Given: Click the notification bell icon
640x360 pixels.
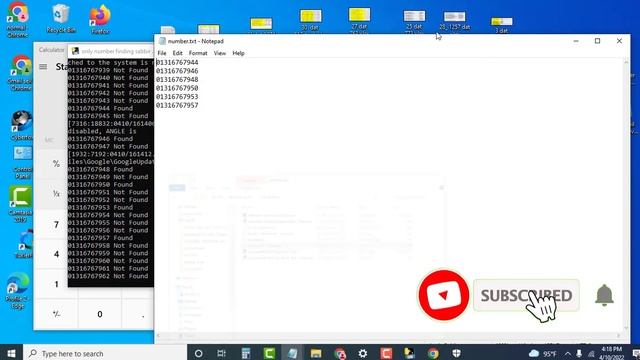Looking at the screenshot, I should 604,295.
